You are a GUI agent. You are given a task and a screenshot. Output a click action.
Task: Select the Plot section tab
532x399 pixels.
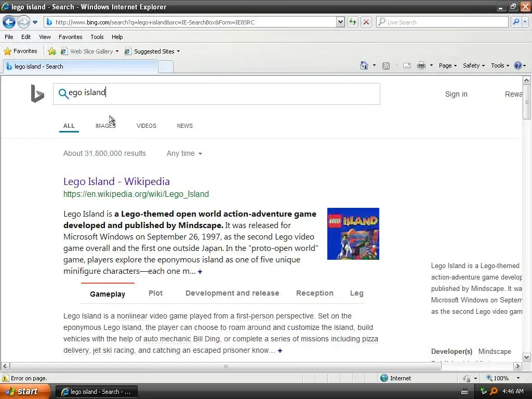click(155, 293)
